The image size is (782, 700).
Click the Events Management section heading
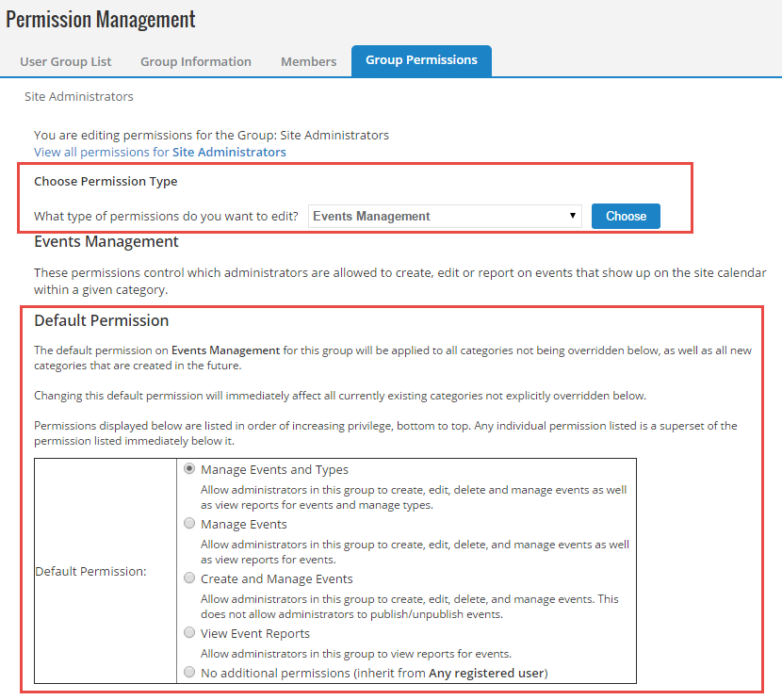click(x=106, y=241)
